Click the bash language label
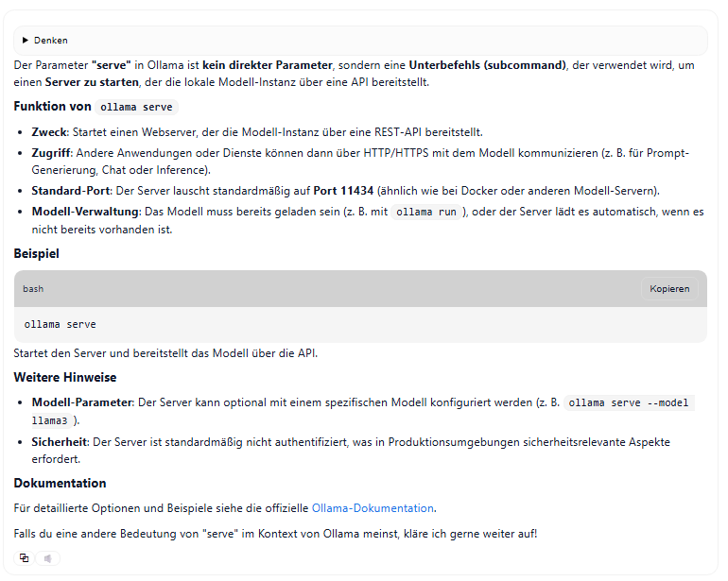Viewport: 728px width, 581px height. [33, 288]
